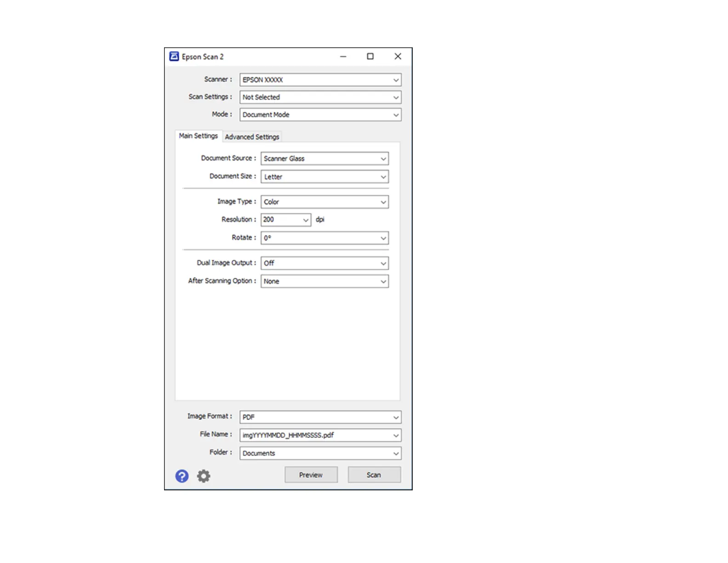This screenshot has width=728, height=563.
Task: Expand the Document Source dropdown
Action: [x=324, y=159]
